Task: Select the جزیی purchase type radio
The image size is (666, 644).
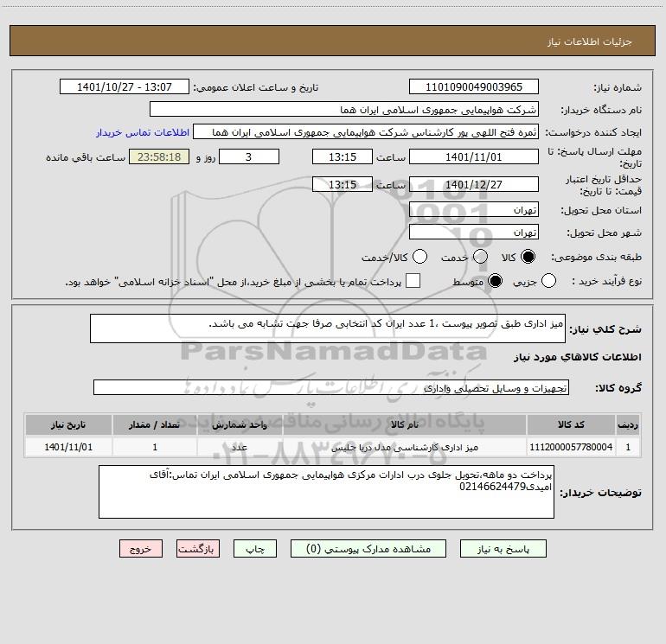Action: pos(548,281)
